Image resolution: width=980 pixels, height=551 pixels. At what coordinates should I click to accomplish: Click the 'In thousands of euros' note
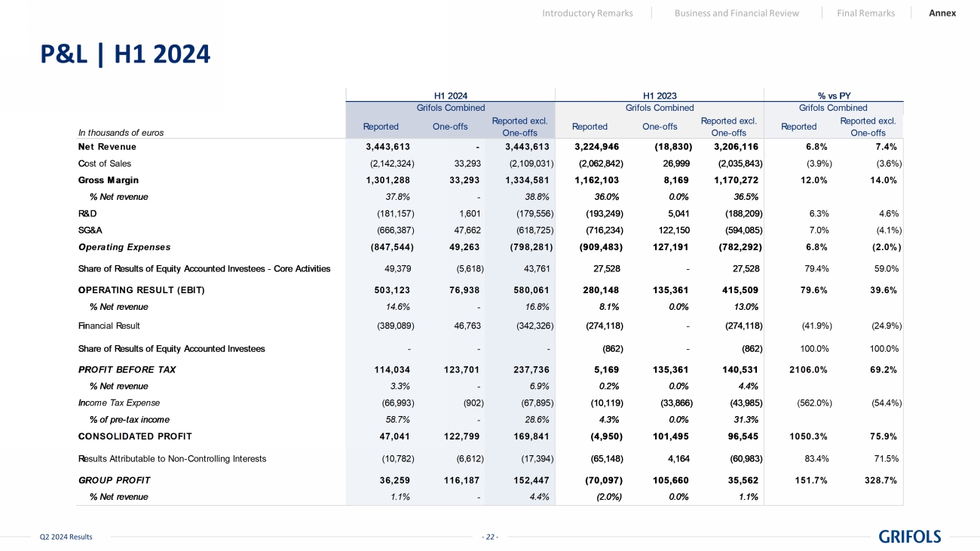coord(121,133)
